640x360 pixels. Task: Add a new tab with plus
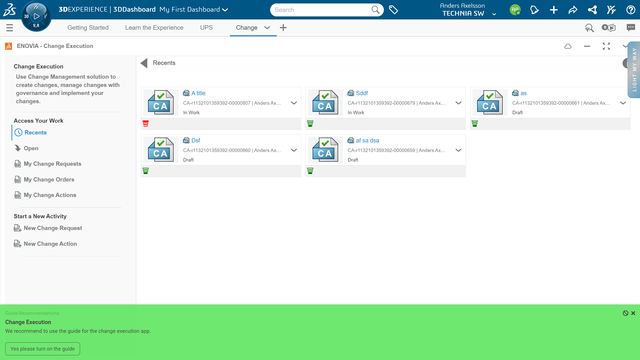click(283, 28)
